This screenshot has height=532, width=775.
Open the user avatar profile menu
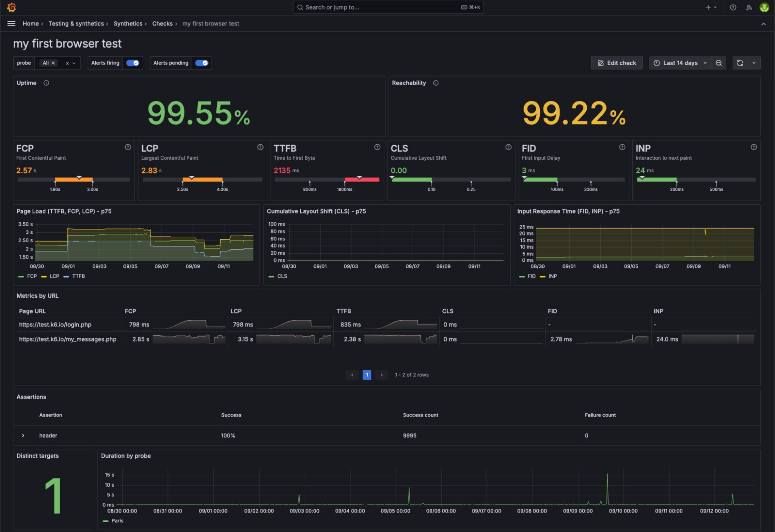764,7
